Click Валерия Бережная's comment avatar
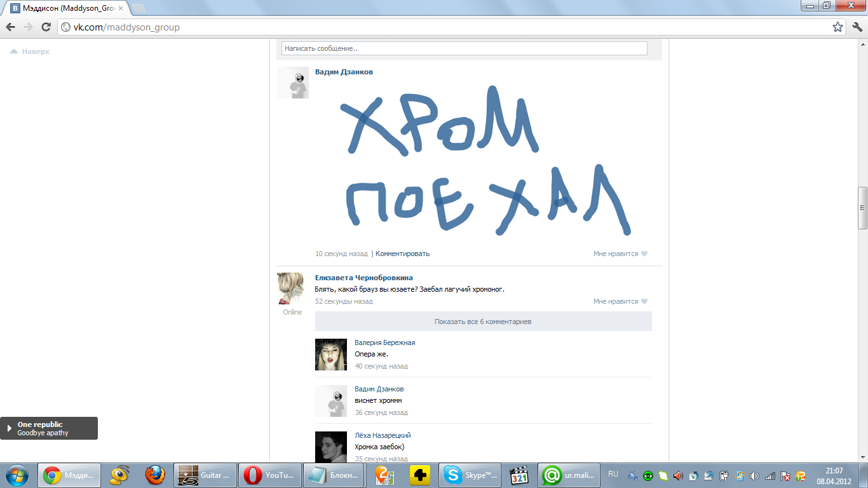 [x=331, y=355]
